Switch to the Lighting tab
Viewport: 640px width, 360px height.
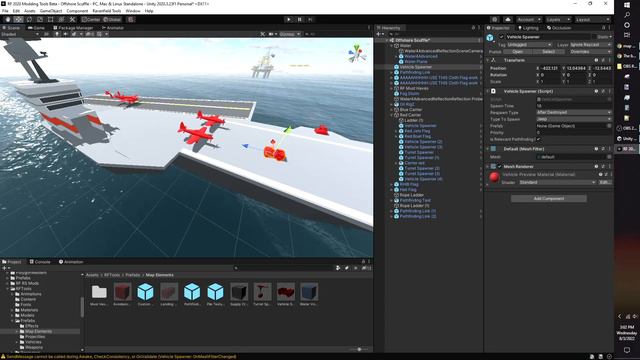(x=528, y=28)
